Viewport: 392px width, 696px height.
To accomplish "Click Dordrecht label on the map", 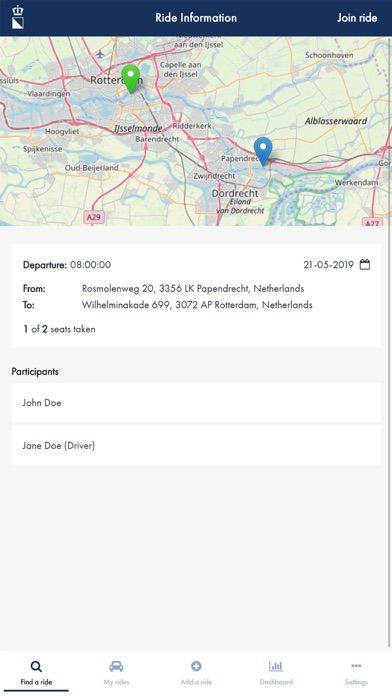I will pos(235,194).
